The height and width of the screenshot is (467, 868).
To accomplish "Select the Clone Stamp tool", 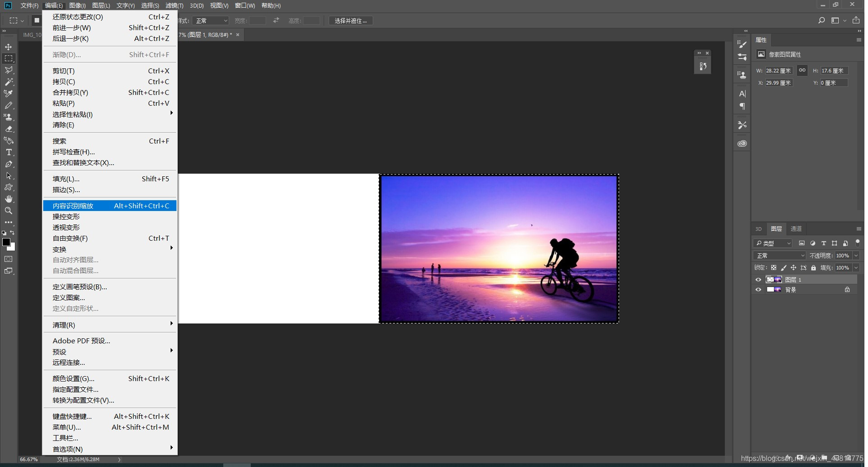I will point(9,117).
